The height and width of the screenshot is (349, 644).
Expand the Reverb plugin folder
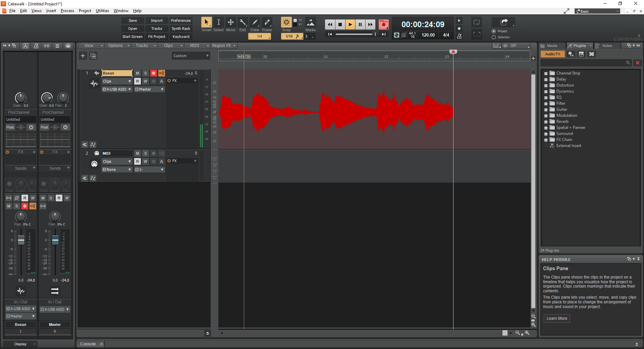pyautogui.click(x=546, y=122)
